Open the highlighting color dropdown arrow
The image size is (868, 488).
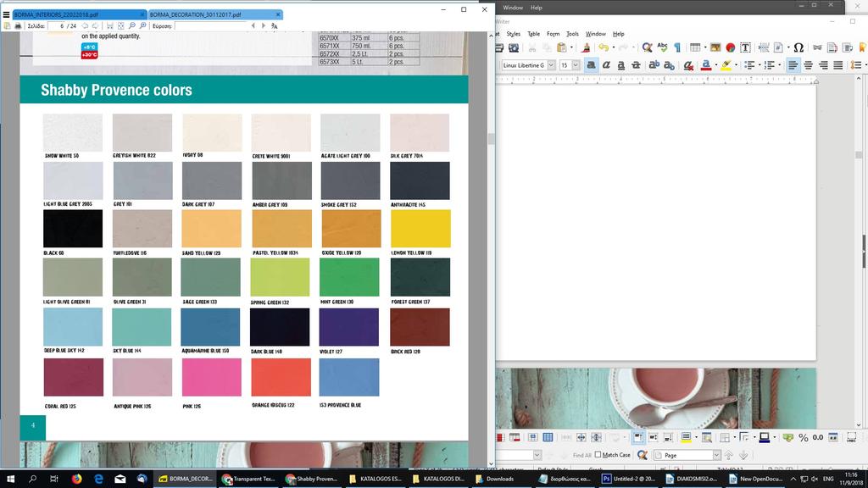tap(736, 65)
